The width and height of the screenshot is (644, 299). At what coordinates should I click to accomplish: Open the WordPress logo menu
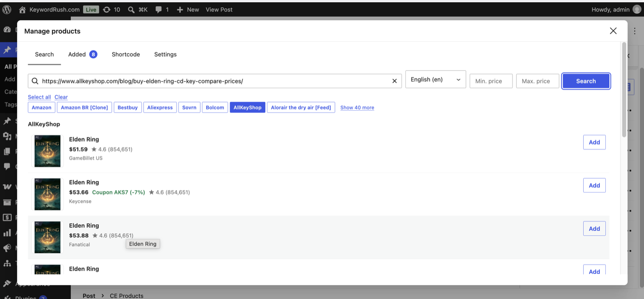tap(7, 9)
